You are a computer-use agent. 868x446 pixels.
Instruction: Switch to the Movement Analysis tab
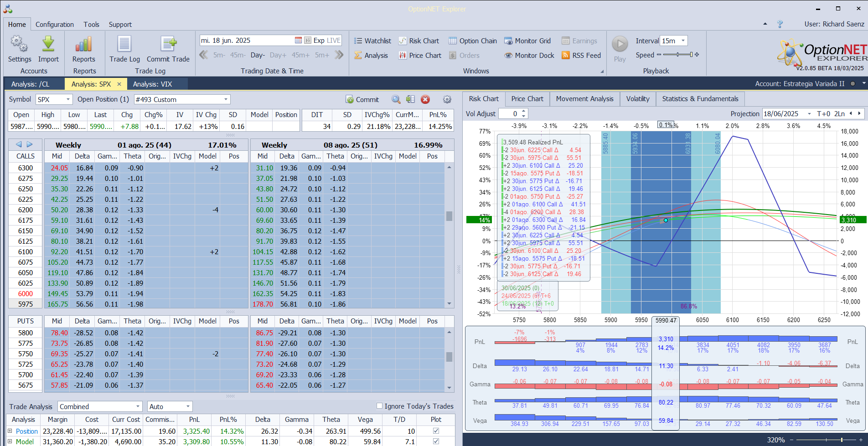(585, 99)
